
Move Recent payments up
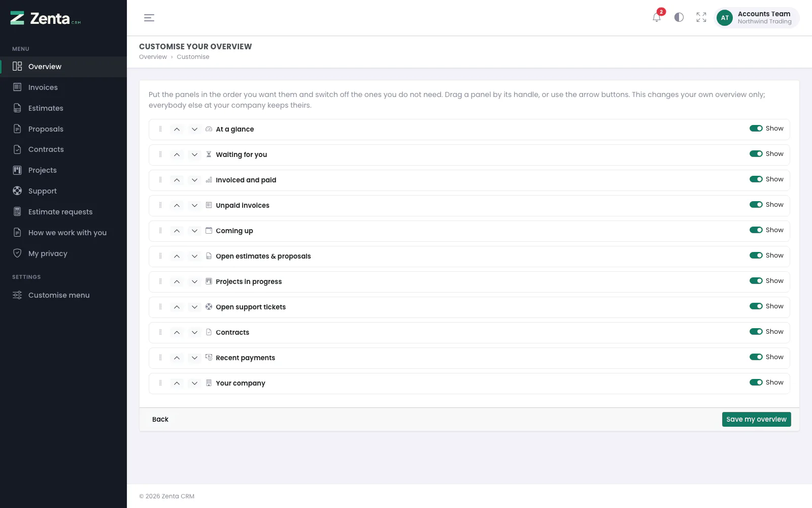tap(177, 358)
